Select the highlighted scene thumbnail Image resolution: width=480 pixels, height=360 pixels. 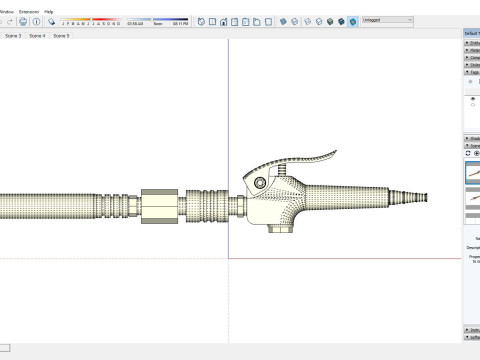473,173
